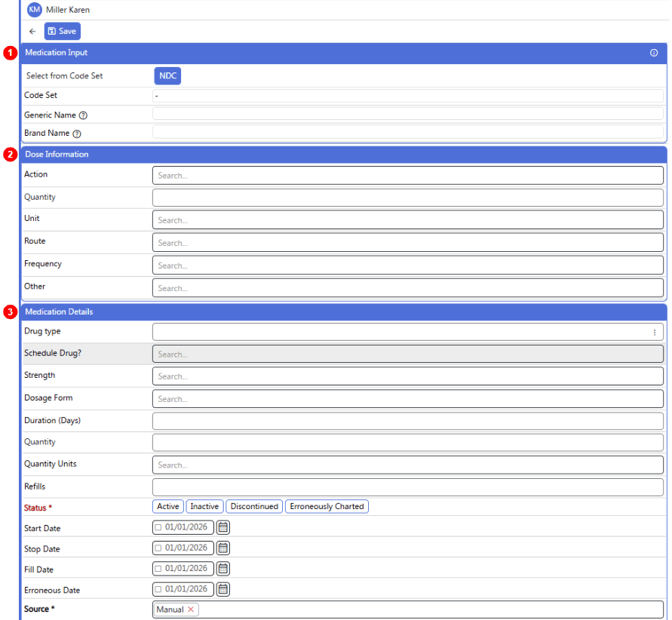Open the Drug type options menu icon
This screenshot has height=620, width=672.
[655, 333]
